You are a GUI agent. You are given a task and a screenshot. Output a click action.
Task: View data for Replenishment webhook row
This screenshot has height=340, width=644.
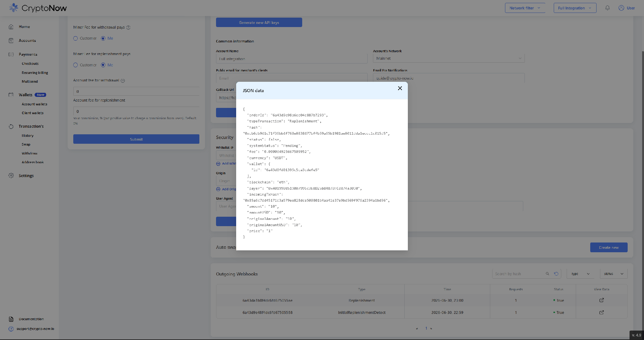601,300
